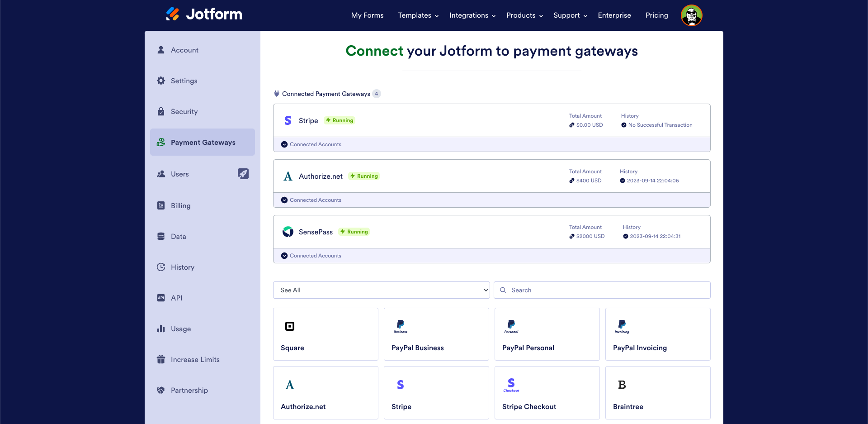This screenshot has width=868, height=424.
Task: Click the Payment Gateways hand icon
Action: click(161, 142)
